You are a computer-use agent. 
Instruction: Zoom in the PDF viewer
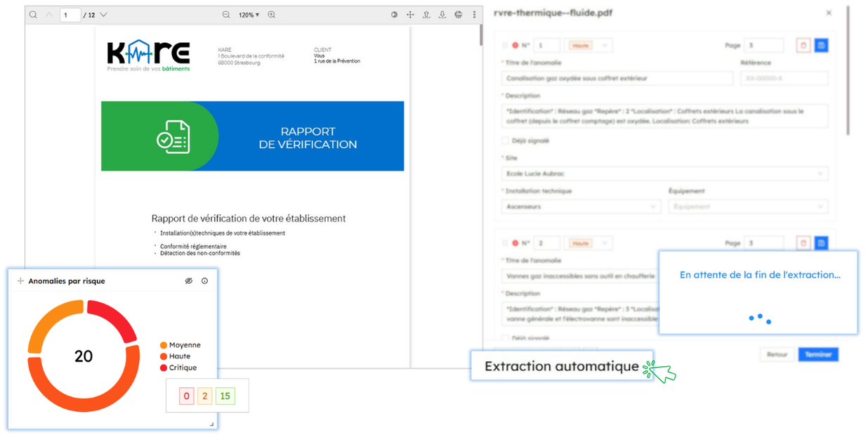coord(272,15)
